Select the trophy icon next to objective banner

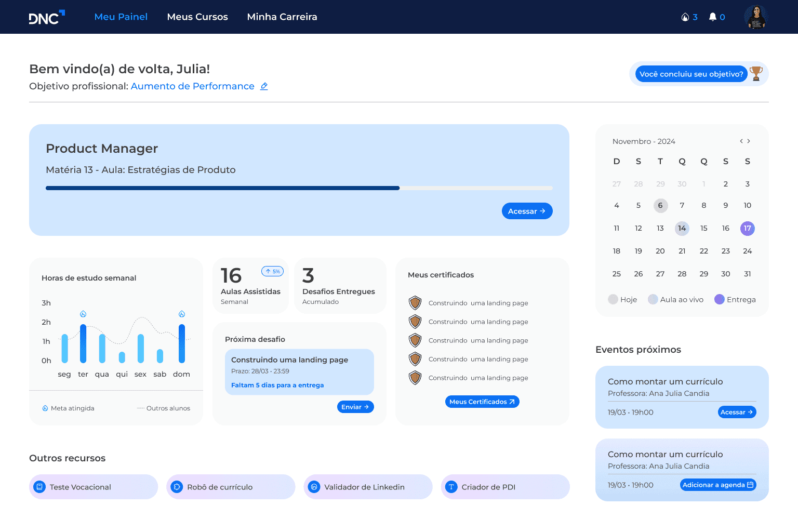tap(756, 73)
